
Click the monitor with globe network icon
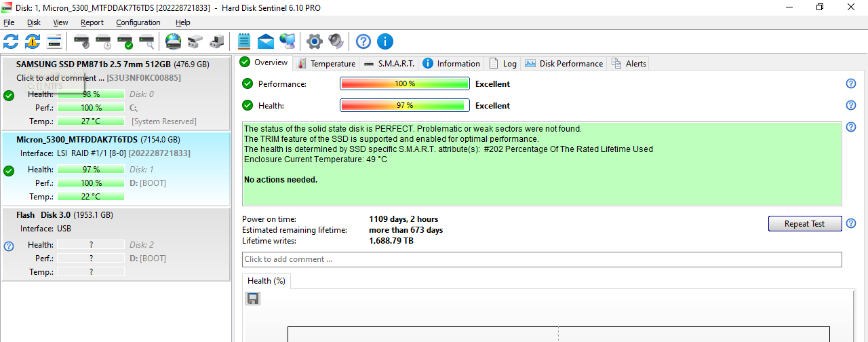click(x=288, y=41)
